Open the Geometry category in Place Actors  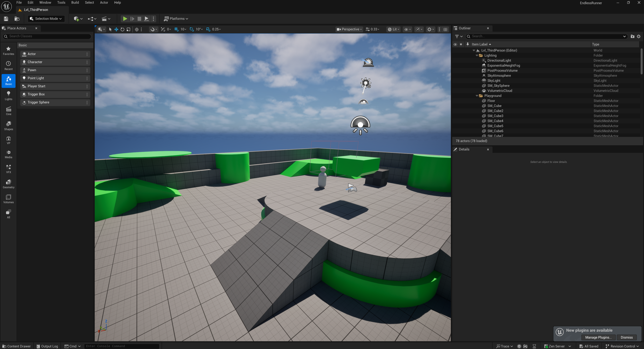coord(8,184)
